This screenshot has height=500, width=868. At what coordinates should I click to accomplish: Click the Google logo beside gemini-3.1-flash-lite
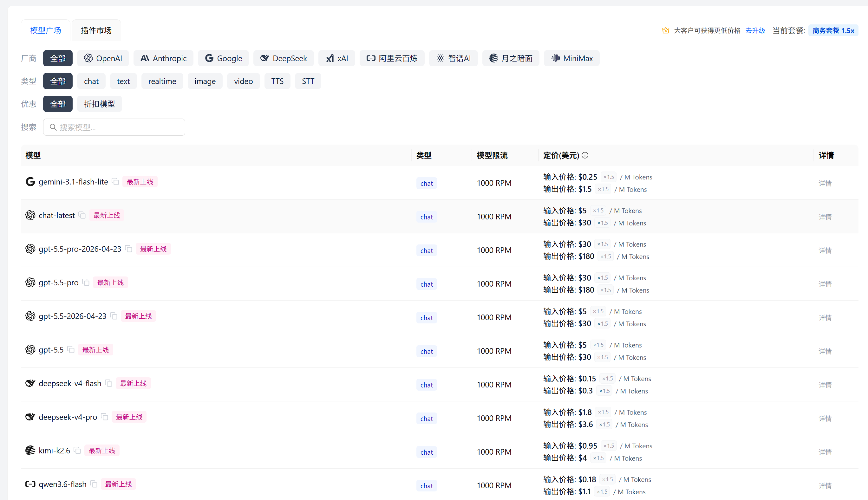[x=30, y=182]
